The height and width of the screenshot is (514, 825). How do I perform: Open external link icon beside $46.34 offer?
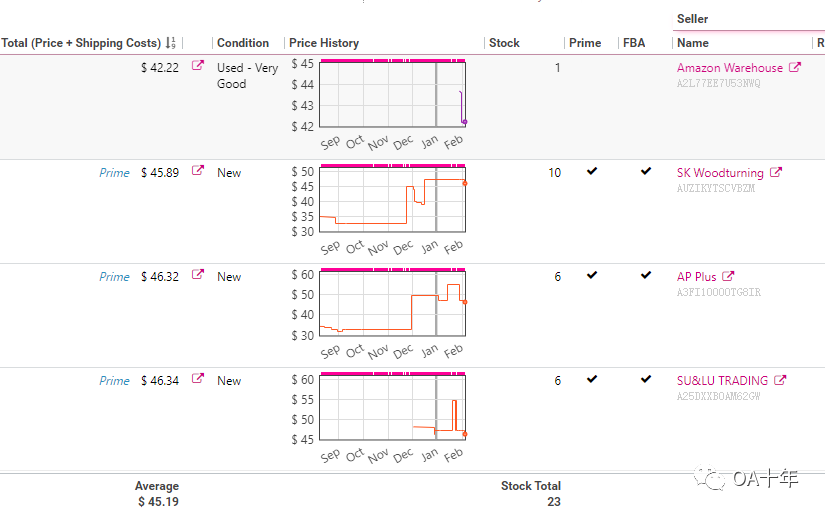(198, 379)
